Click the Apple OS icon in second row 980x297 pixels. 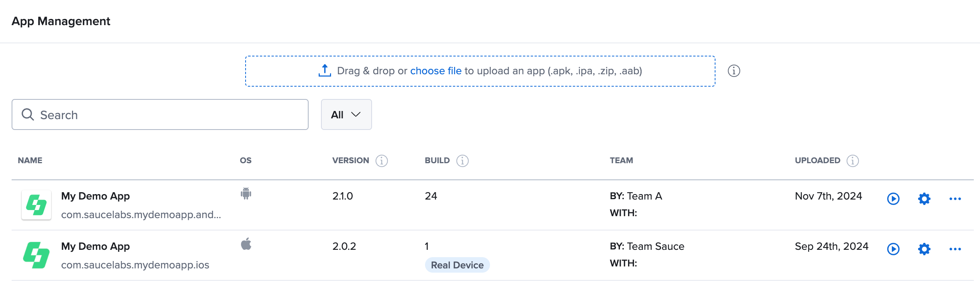pos(246,244)
